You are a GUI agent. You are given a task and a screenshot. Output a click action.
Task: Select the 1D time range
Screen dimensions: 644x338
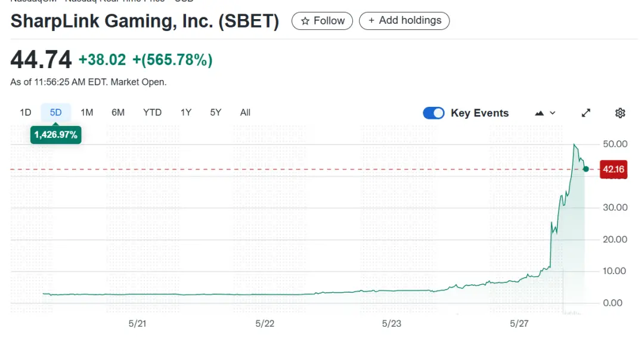click(x=26, y=112)
